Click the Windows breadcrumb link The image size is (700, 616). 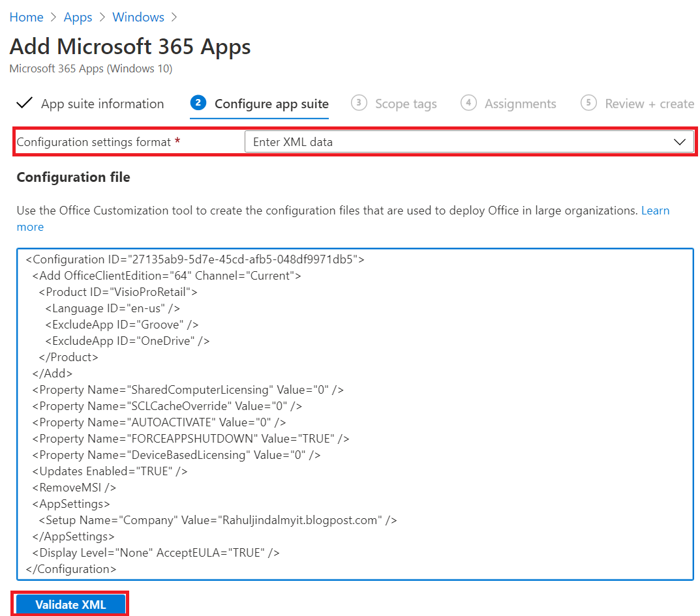[x=138, y=17]
